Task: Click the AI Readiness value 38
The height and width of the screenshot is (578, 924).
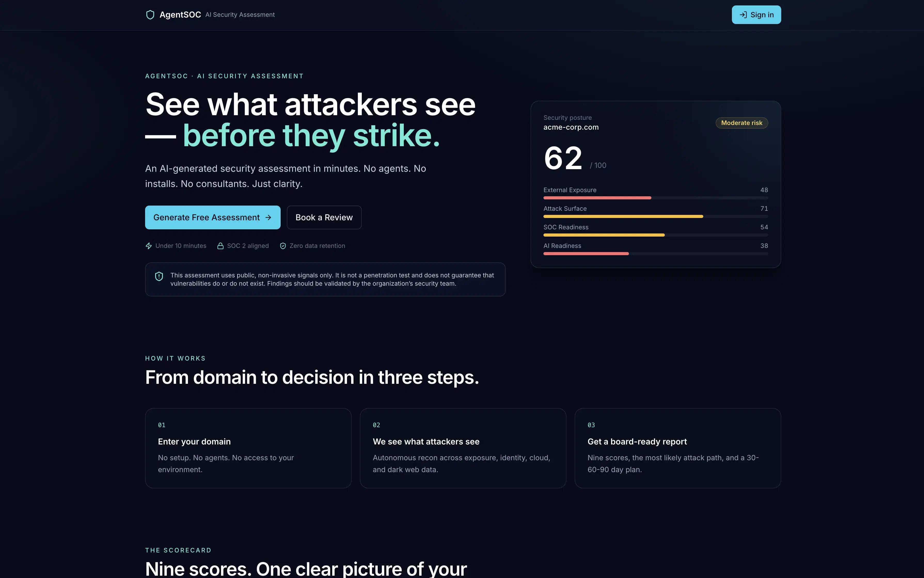Action: point(764,246)
